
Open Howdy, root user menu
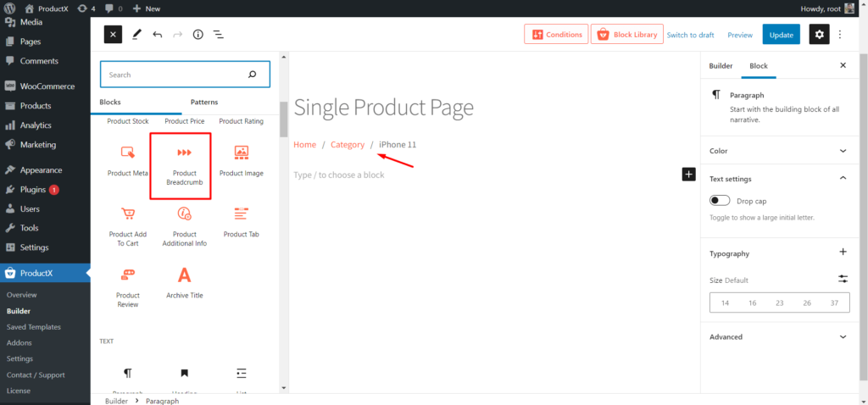(x=828, y=8)
